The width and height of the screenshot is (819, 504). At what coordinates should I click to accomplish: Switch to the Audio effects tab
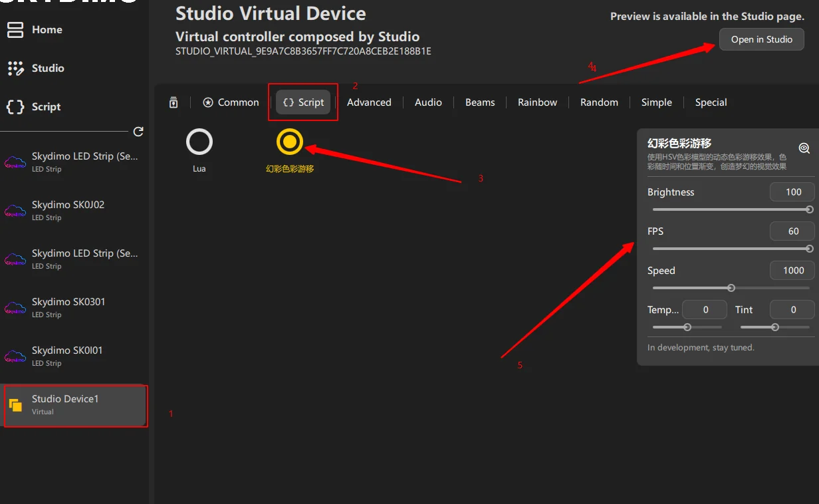pos(428,102)
